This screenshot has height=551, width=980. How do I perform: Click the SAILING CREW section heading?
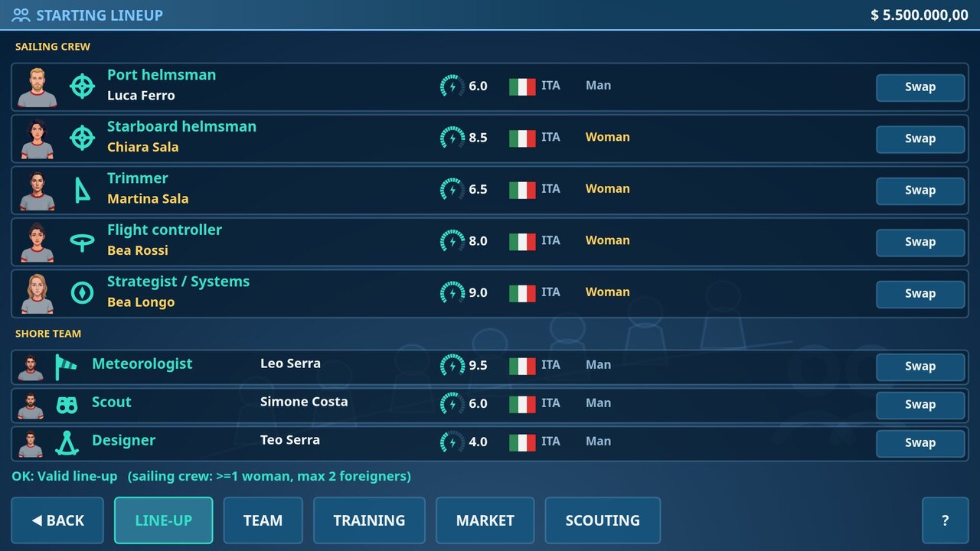[x=53, y=47]
